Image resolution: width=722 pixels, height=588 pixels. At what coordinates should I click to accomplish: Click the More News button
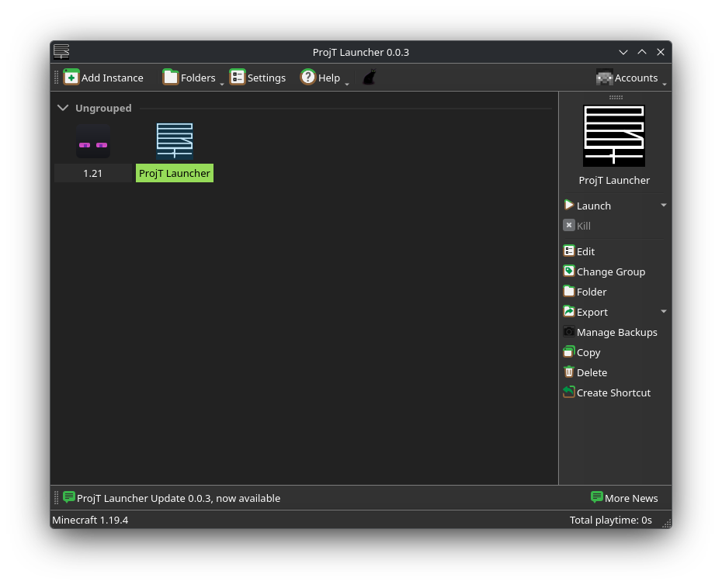pos(624,497)
